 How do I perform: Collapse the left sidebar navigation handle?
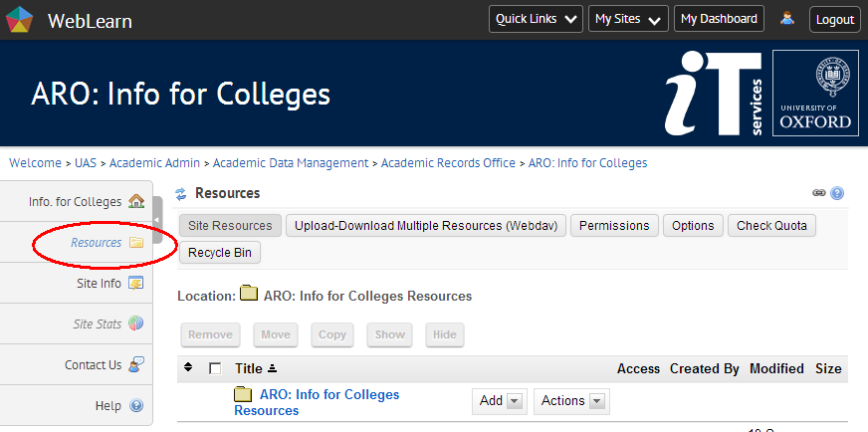[x=157, y=220]
